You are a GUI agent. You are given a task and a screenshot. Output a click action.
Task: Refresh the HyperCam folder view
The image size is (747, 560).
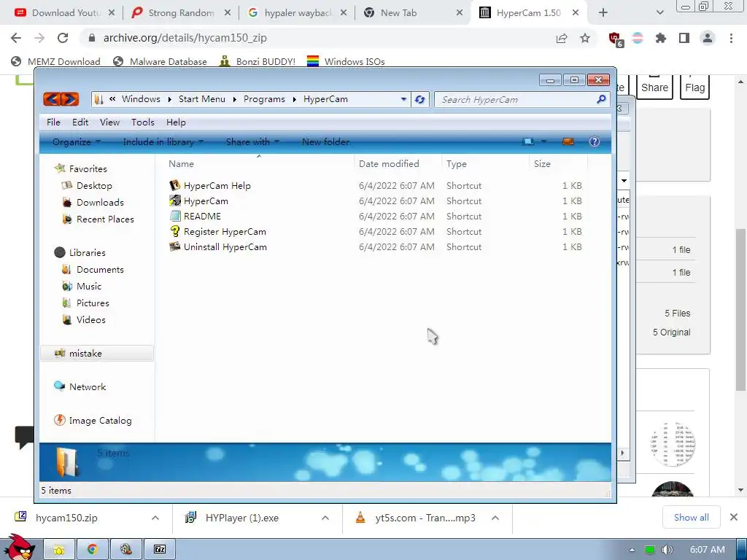[x=419, y=99]
